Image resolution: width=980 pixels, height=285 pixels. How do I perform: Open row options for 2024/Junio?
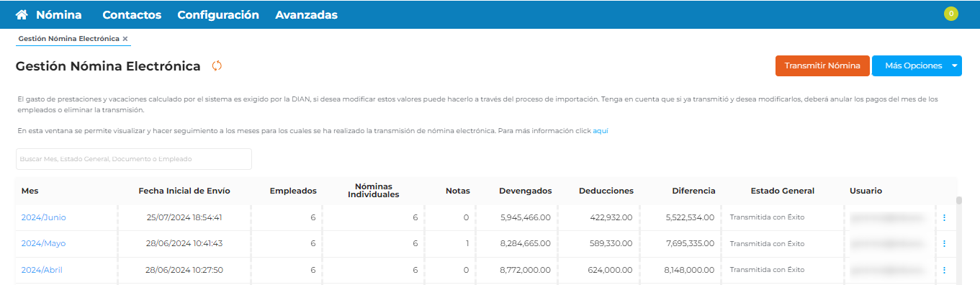coord(944,217)
